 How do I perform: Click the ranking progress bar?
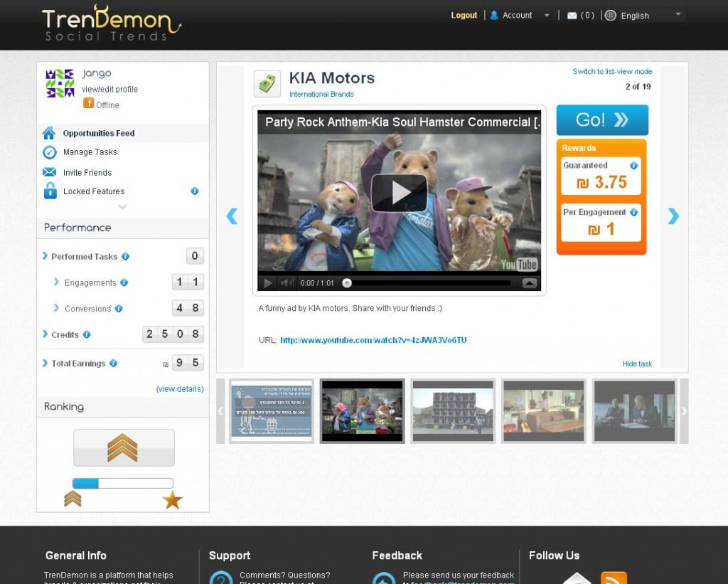click(122, 483)
